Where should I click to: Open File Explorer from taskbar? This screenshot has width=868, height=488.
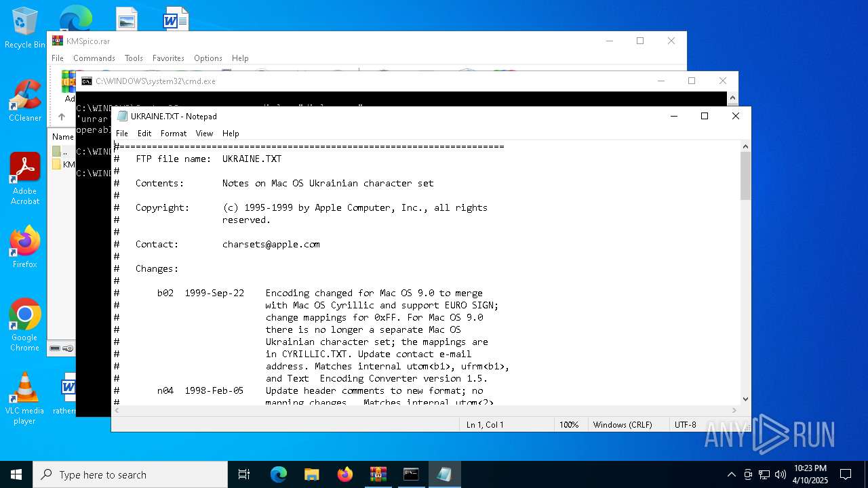click(x=312, y=474)
